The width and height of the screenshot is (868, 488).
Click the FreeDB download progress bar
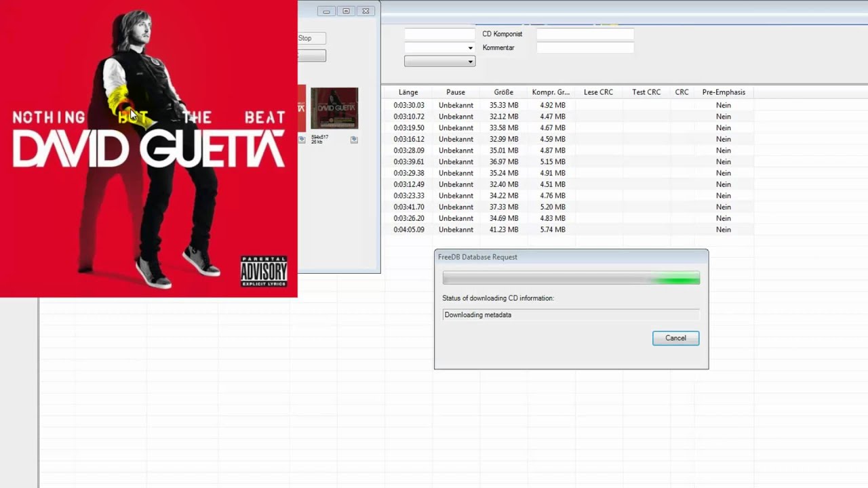[x=571, y=279]
